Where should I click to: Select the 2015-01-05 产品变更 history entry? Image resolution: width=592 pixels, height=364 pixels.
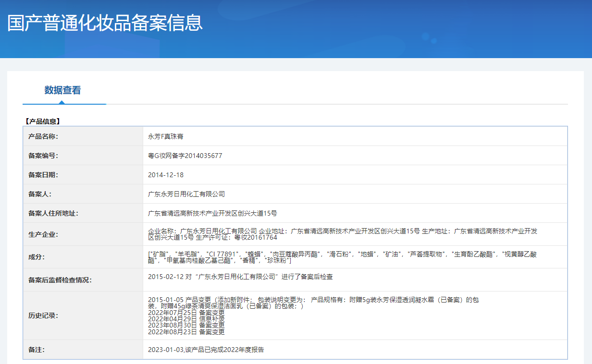(x=313, y=303)
